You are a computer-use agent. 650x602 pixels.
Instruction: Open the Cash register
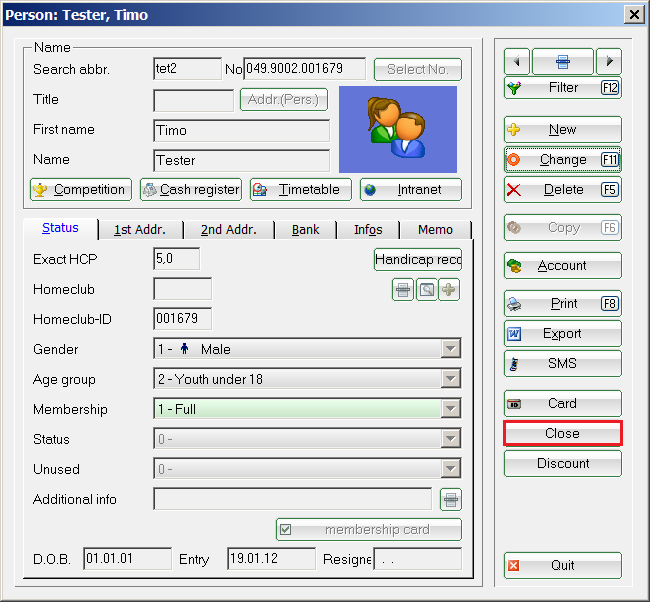(x=191, y=189)
